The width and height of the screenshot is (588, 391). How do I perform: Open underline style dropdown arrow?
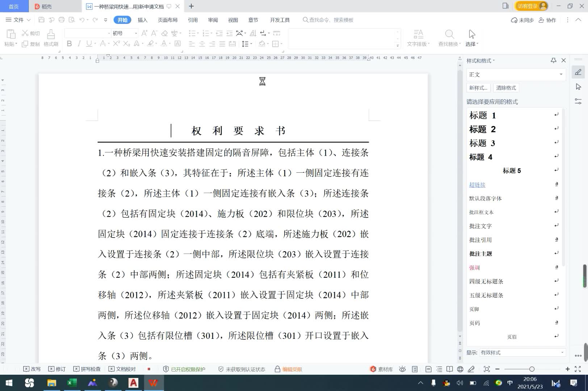point(95,44)
